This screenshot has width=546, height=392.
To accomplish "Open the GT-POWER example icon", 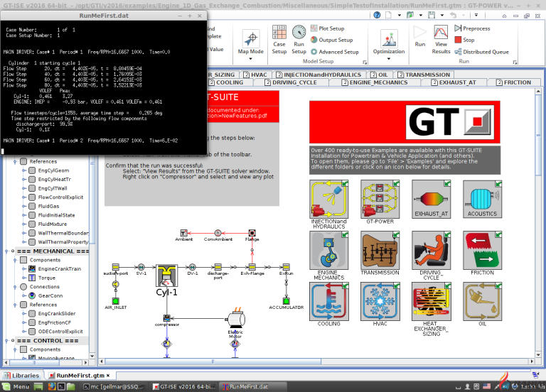I will [x=380, y=200].
